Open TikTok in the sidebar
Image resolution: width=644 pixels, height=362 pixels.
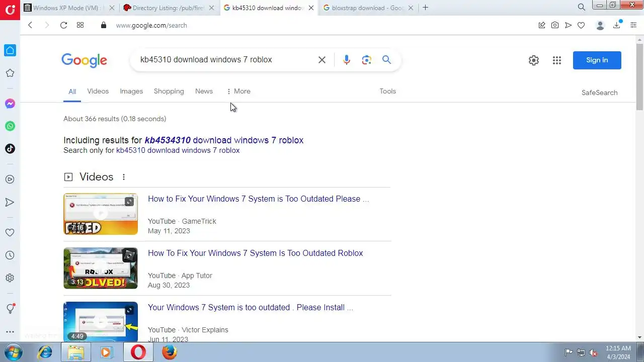[x=10, y=149]
